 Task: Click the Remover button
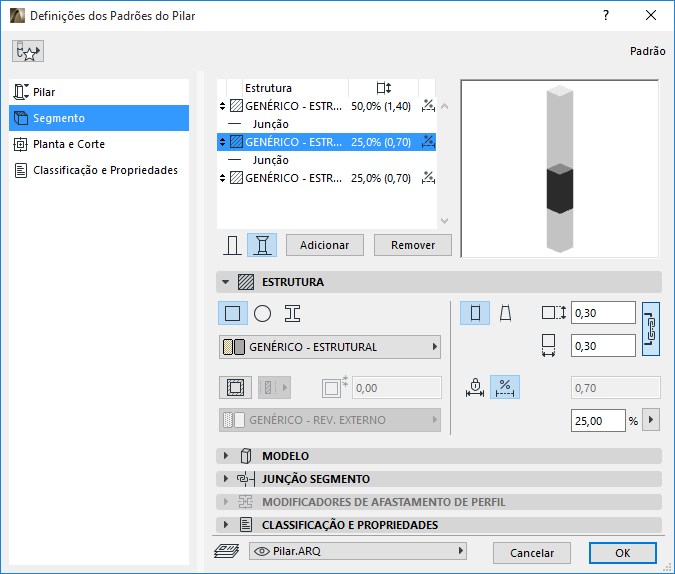pyautogui.click(x=413, y=245)
